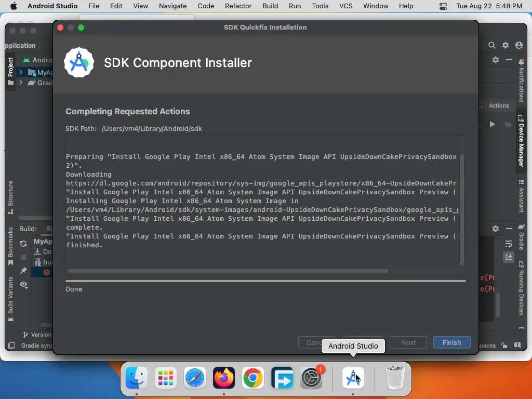Open the Structure side tab
Screen dimensions: 532x399
10,197
